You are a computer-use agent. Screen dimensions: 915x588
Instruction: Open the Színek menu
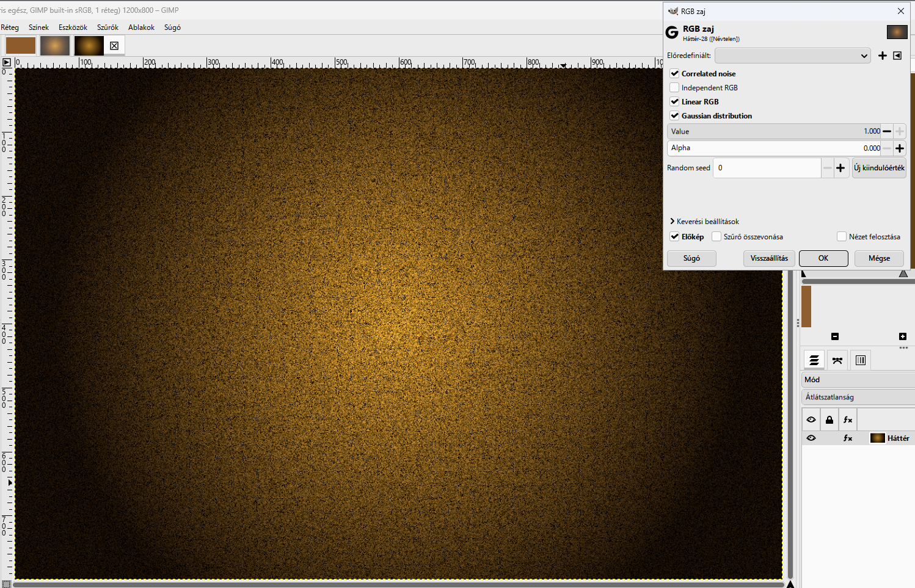pos(38,27)
